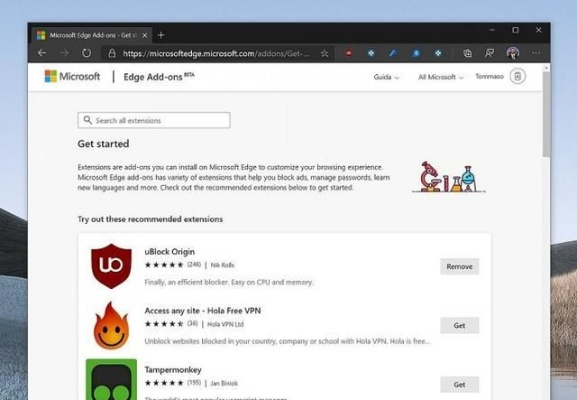View site info via the padlock icon
This screenshot has height=400, width=577.
coord(112,53)
